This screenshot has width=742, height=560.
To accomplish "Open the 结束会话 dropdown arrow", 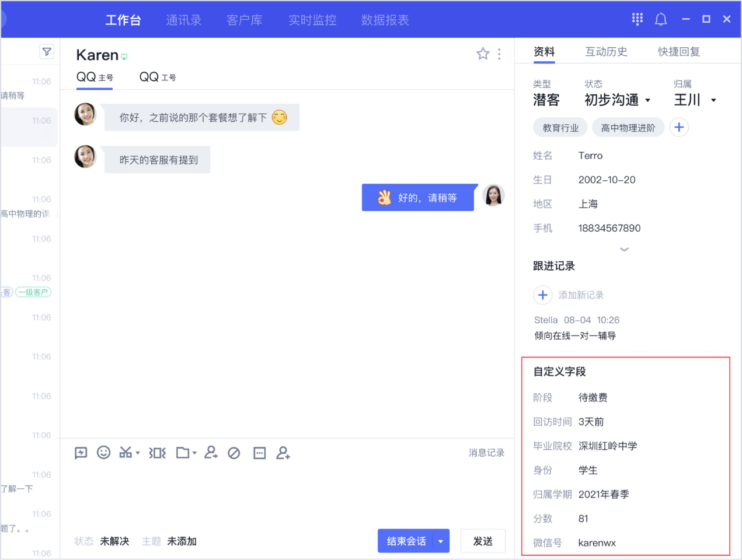I will (441, 541).
